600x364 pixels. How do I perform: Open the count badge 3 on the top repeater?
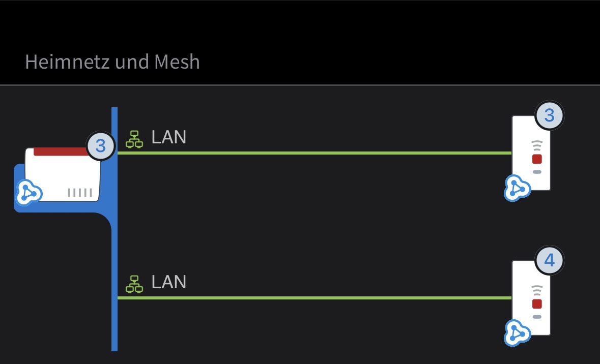click(x=550, y=115)
